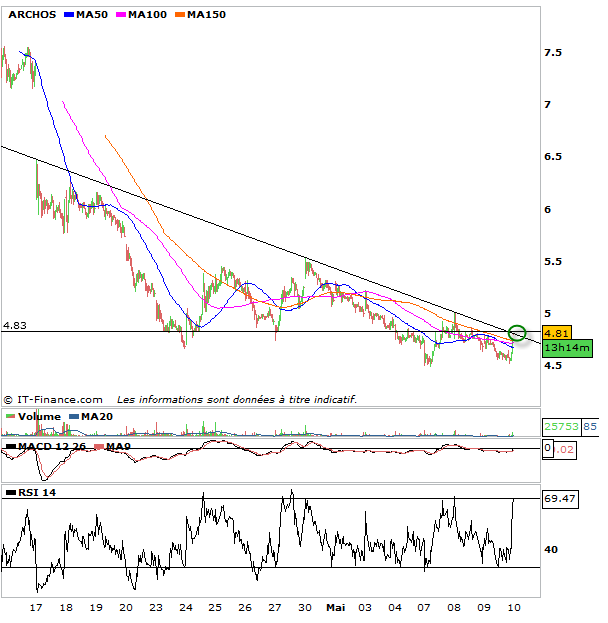Click the 69.47 RSI value box
The width and height of the screenshot is (608, 623).
(559, 497)
